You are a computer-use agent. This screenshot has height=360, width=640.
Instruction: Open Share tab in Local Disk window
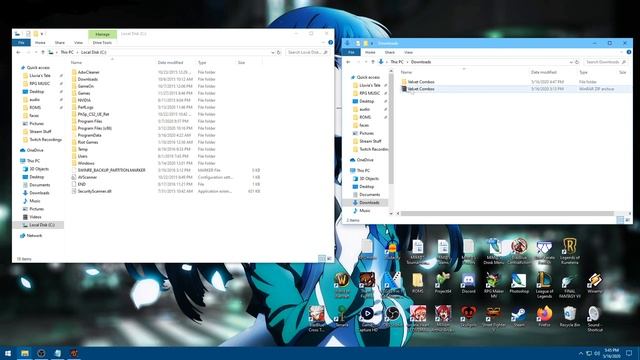point(60,42)
